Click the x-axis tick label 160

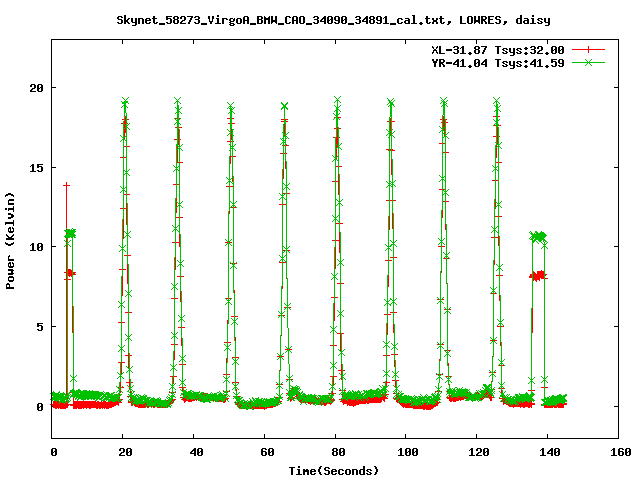point(620,452)
